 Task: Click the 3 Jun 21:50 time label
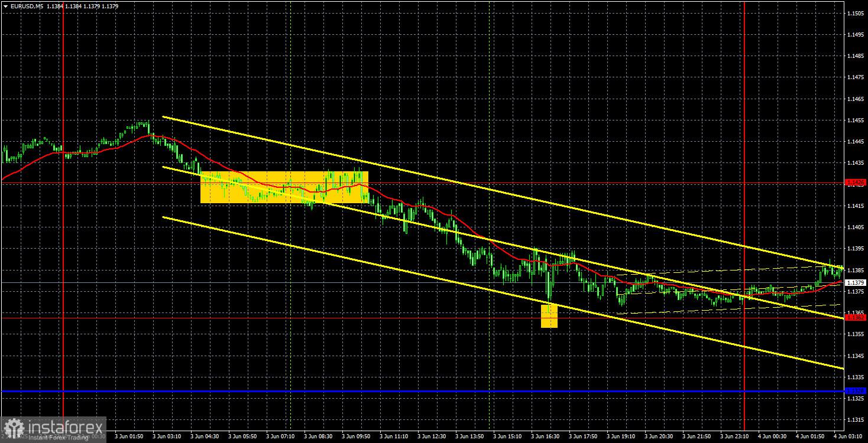[697, 437]
